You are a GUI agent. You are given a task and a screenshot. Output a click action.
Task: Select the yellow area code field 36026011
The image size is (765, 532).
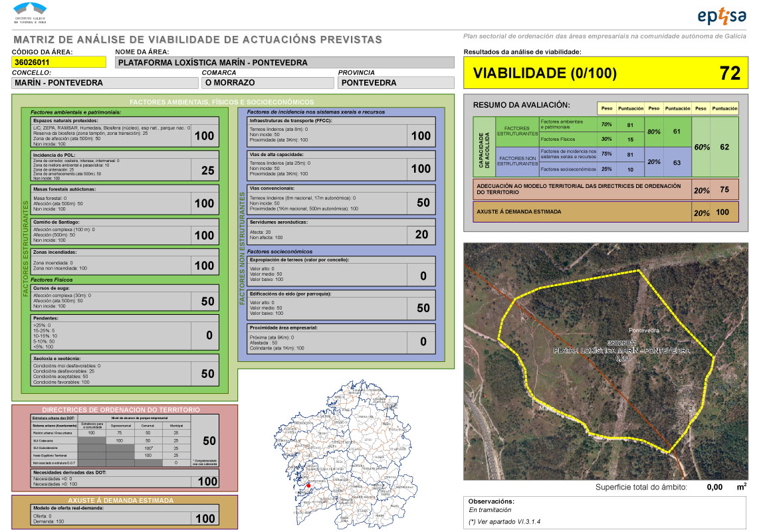coord(59,62)
